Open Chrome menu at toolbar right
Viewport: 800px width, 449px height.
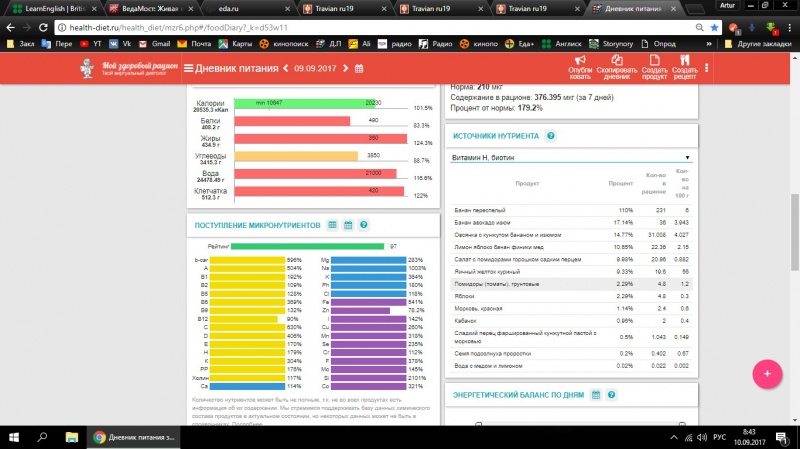point(787,27)
